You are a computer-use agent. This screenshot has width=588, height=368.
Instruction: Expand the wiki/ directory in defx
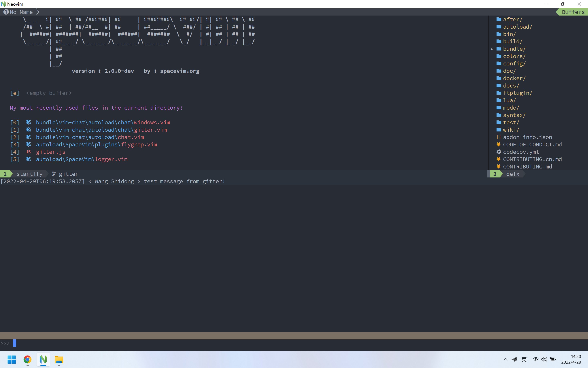[511, 130]
